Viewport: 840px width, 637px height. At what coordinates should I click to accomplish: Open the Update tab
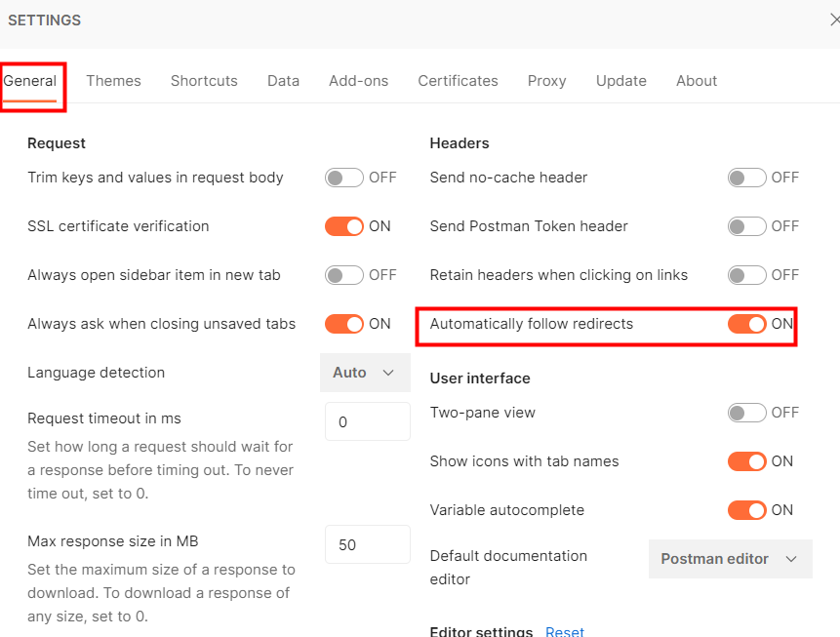click(620, 81)
